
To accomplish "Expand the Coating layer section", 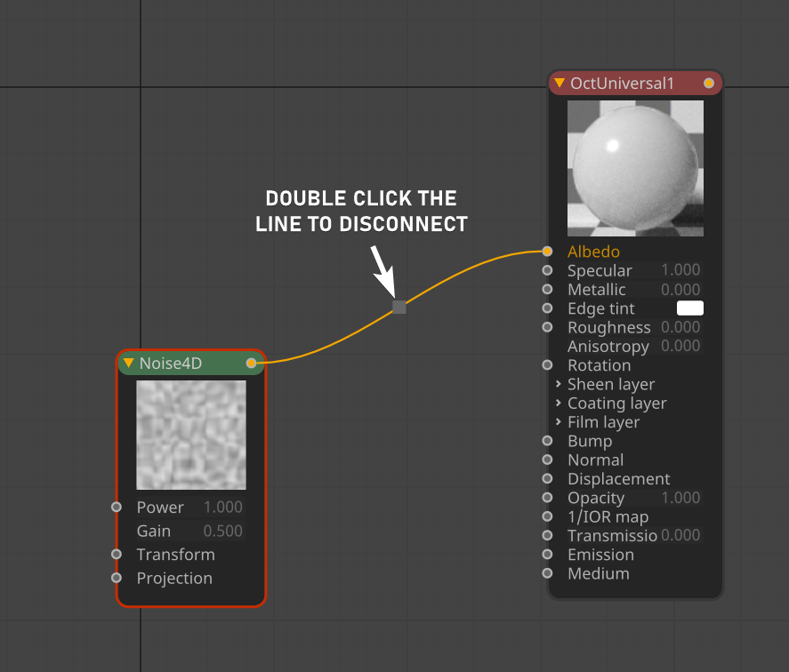I will [x=558, y=403].
